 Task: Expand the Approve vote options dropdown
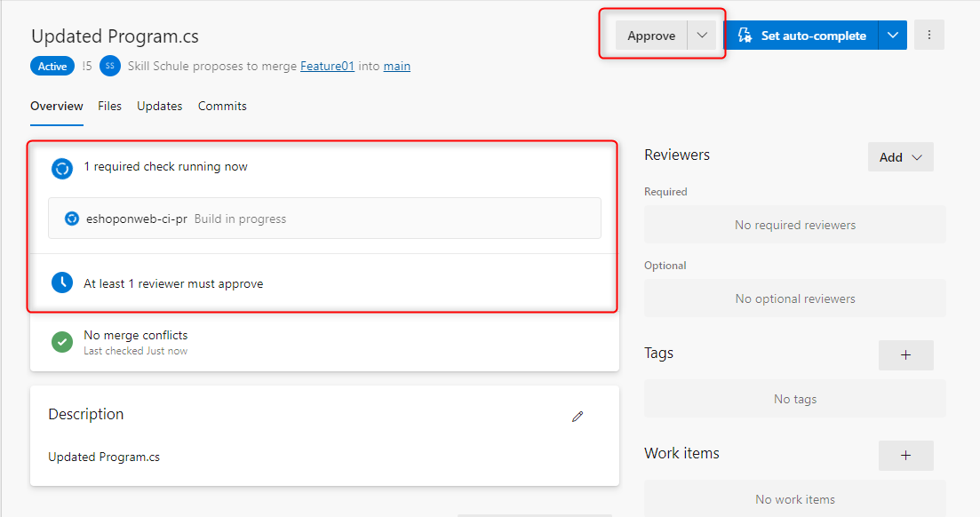click(702, 36)
